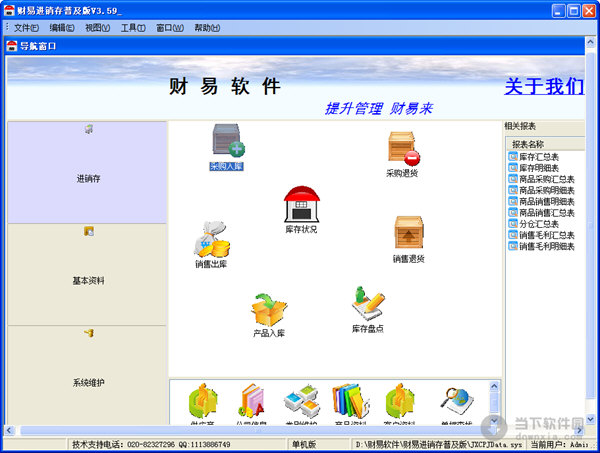Screen dimensions: 600x453
Task: Open the 编辑(E) menu
Action: tap(62, 28)
